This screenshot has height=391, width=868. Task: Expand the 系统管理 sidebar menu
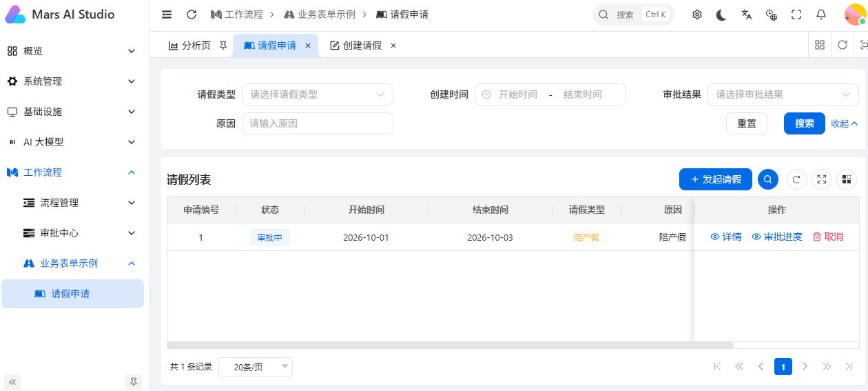pos(72,81)
